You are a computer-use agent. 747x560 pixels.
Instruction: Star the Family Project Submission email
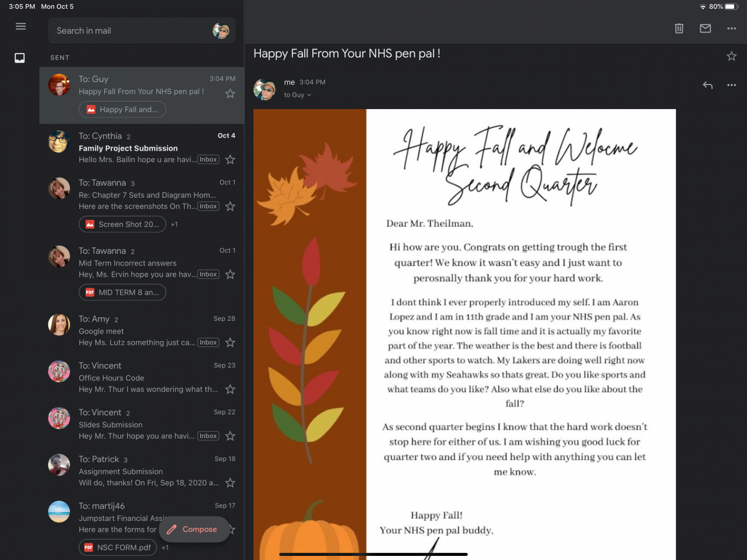pyautogui.click(x=230, y=159)
